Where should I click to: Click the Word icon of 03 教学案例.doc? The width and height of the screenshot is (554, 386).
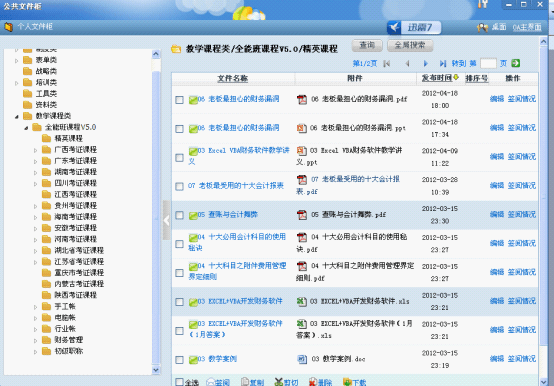(301, 359)
